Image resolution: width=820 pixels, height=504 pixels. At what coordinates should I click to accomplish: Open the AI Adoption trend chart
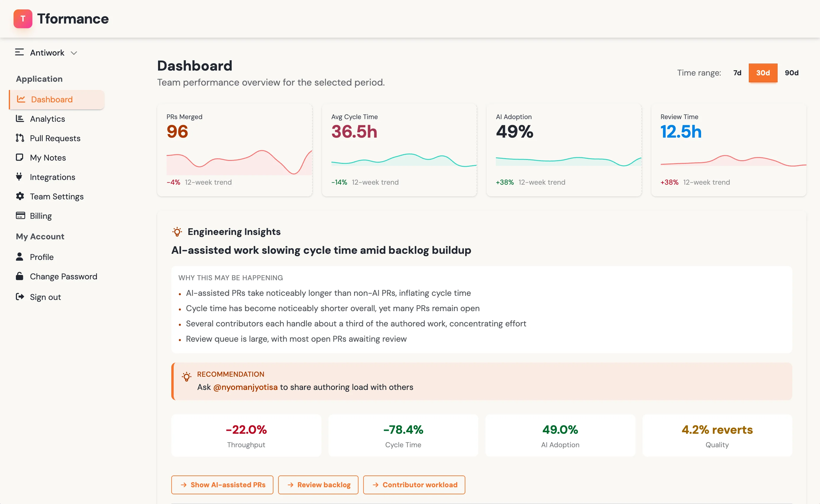568,161
